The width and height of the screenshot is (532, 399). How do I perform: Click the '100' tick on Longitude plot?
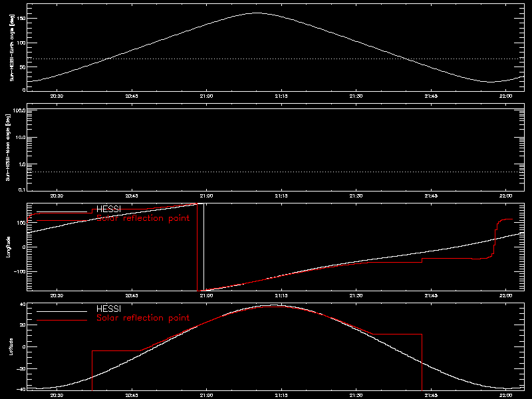tap(21, 223)
